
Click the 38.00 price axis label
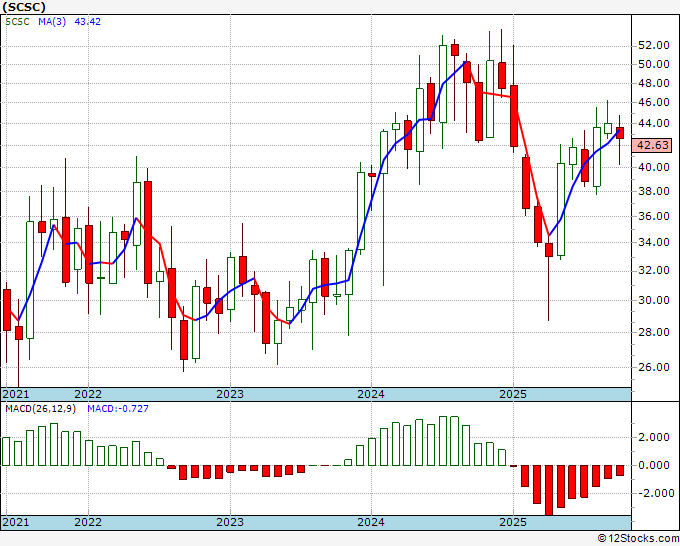654,191
